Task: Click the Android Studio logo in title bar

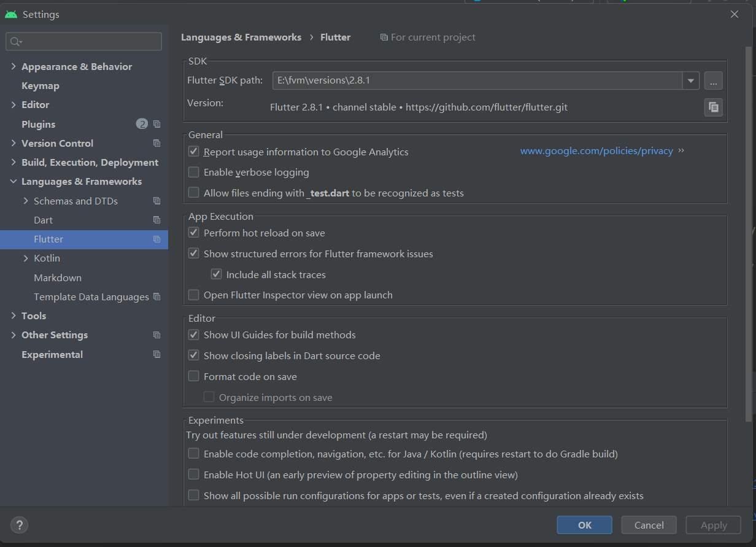Action: tap(11, 14)
